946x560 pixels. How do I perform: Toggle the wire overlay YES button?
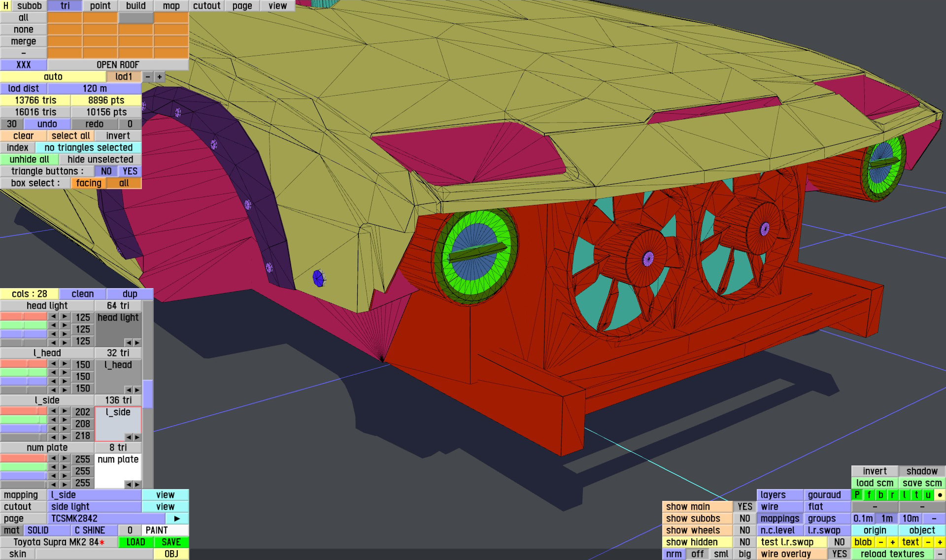click(x=839, y=554)
